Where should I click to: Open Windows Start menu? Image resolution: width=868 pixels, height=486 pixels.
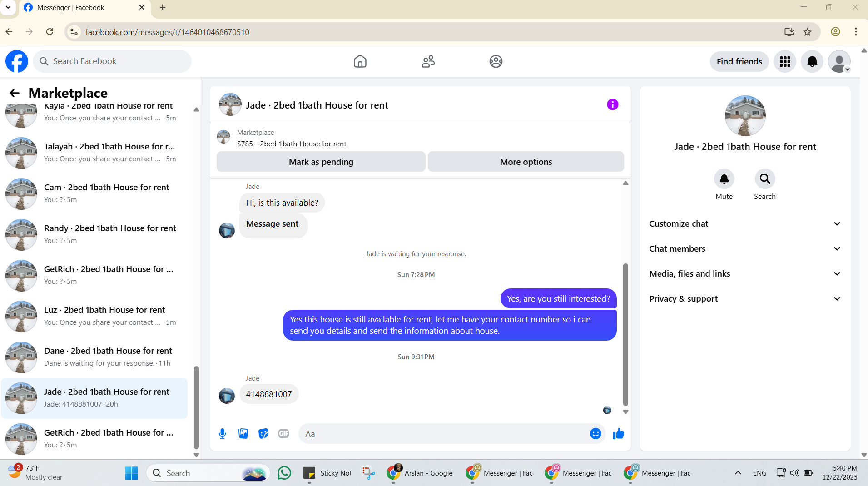pos(131,473)
